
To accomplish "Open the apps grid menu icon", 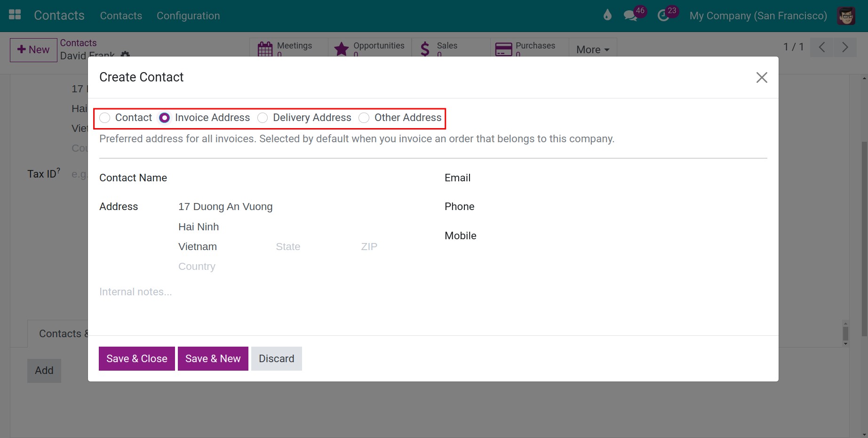I will (x=15, y=15).
